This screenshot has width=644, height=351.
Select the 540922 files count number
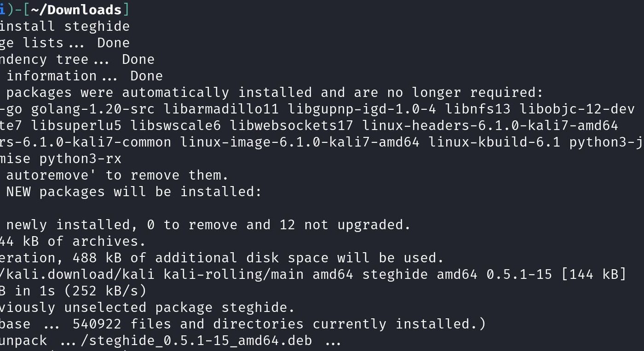97,324
